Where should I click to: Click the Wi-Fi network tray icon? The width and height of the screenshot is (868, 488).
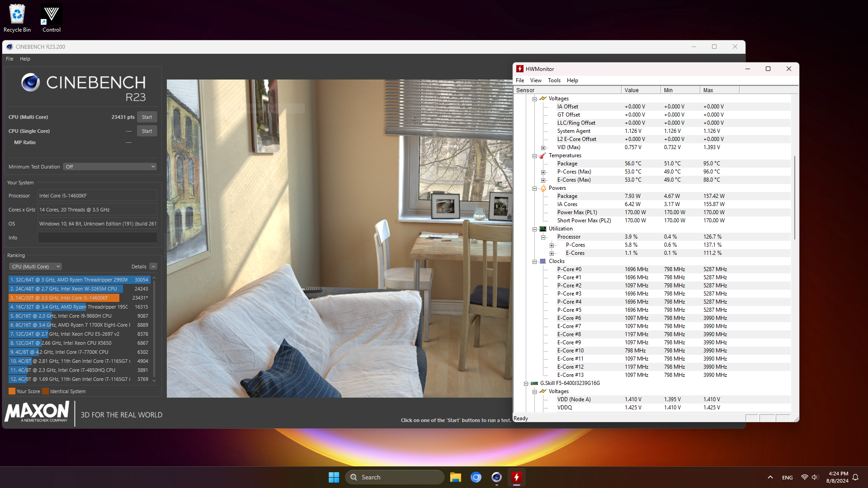point(805,477)
